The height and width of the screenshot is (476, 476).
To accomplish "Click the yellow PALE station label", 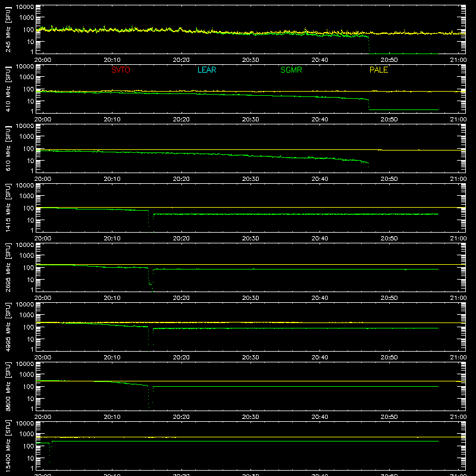I will (378, 70).
